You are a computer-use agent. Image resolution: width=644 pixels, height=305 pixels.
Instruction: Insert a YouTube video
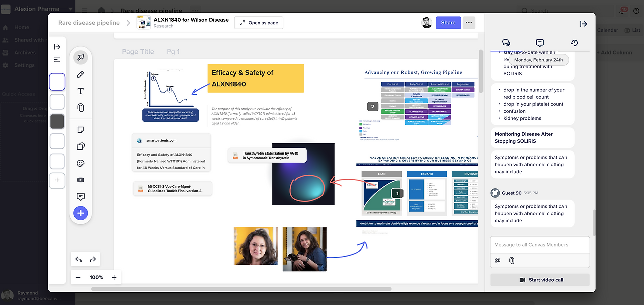[80, 180]
